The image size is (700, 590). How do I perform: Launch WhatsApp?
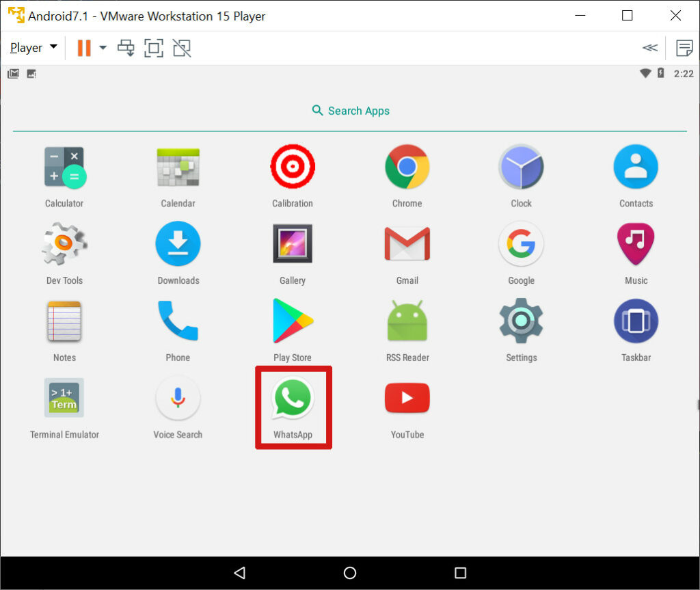click(x=293, y=398)
